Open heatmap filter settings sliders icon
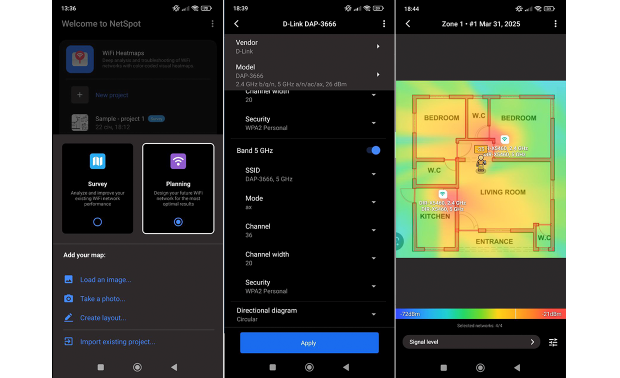Image resolution: width=620 pixels, height=378 pixels. pyautogui.click(x=553, y=342)
